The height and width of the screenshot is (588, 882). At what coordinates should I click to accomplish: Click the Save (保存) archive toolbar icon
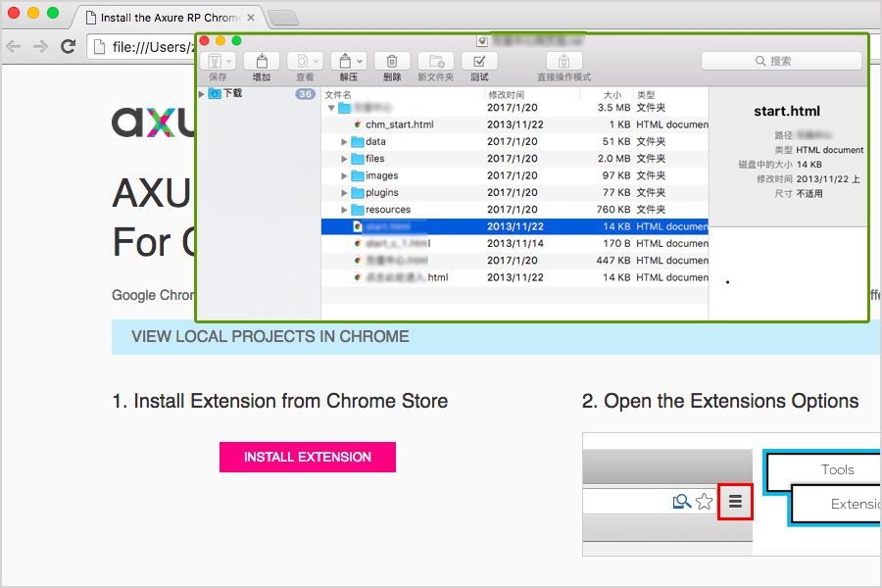215,61
